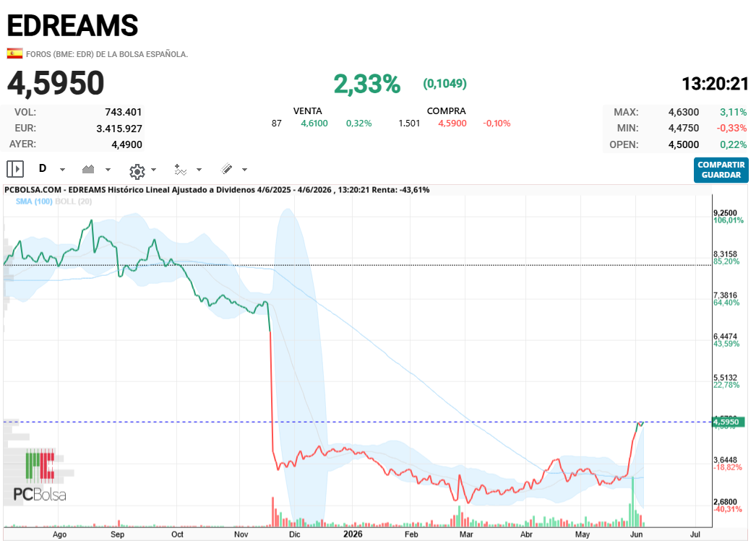Viewport: 756px width, 541px height.
Task: Expand the indicators dropdown arrow
Action: pyautogui.click(x=199, y=170)
